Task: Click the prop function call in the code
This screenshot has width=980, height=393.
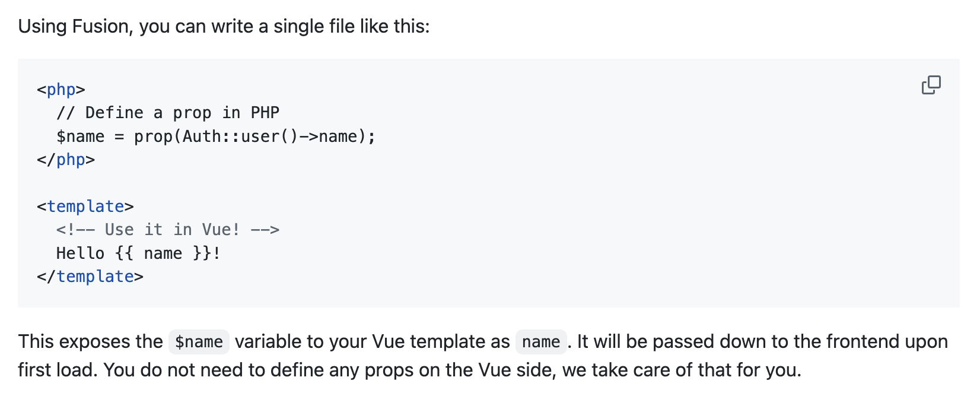Action: tap(153, 137)
